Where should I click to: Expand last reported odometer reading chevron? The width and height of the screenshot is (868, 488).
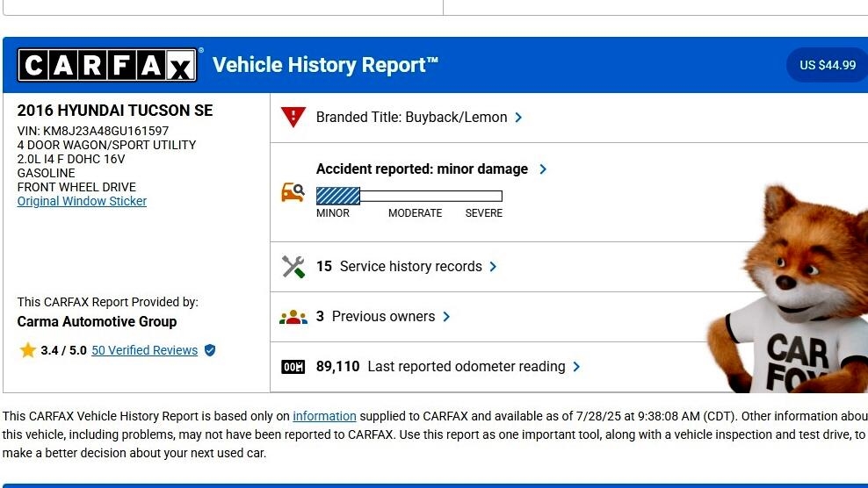(x=576, y=367)
